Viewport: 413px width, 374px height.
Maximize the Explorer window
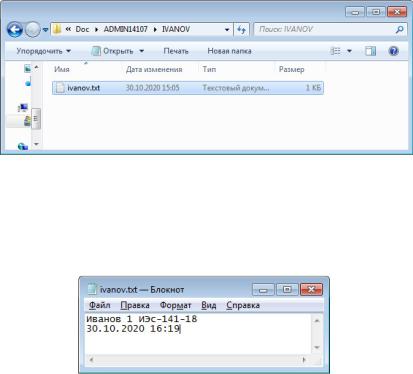pos(376,12)
